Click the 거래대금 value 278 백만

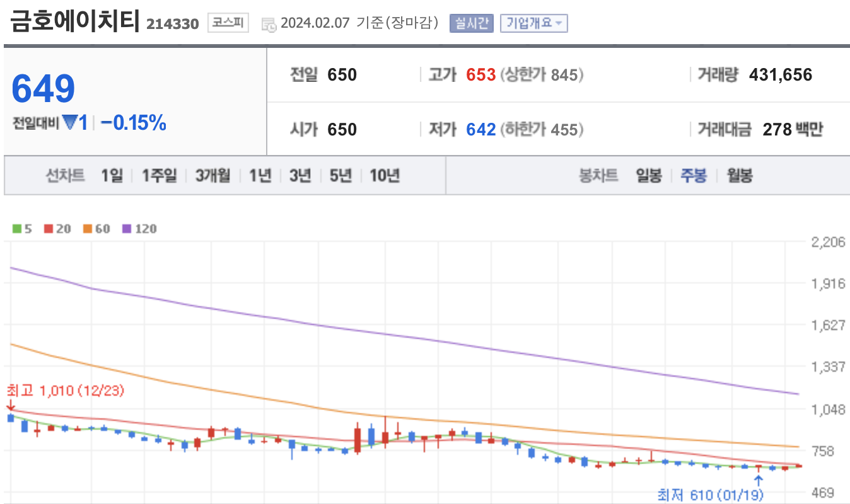tap(793, 130)
